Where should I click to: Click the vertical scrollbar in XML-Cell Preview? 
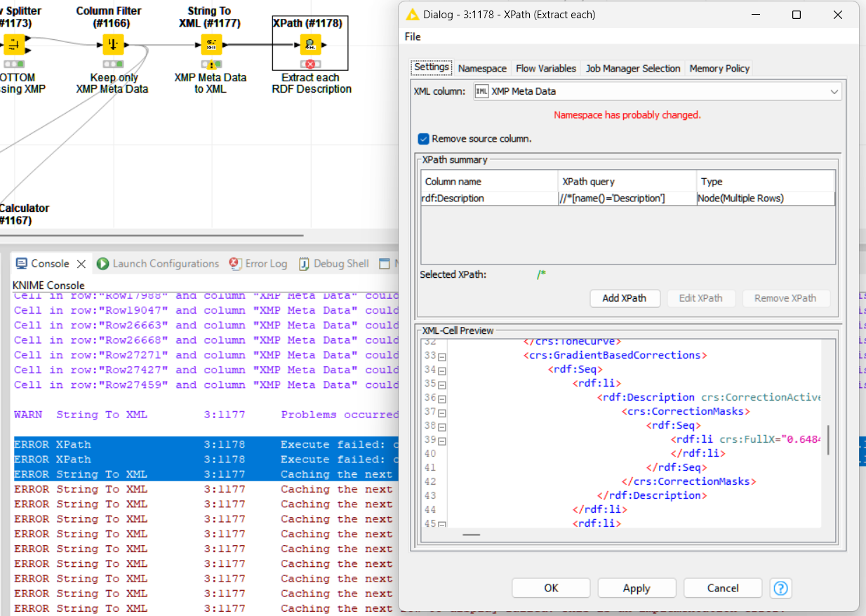pos(829,440)
